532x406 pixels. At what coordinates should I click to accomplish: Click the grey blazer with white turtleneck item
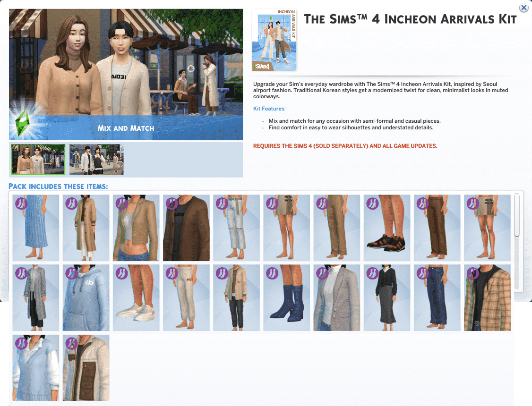[336, 297]
